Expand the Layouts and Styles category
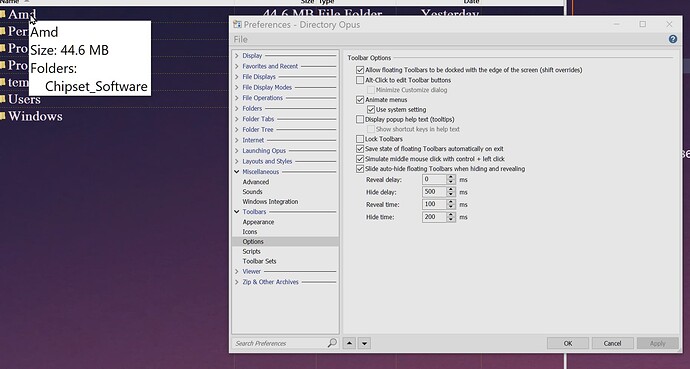This screenshot has height=369, width=690. point(237,161)
